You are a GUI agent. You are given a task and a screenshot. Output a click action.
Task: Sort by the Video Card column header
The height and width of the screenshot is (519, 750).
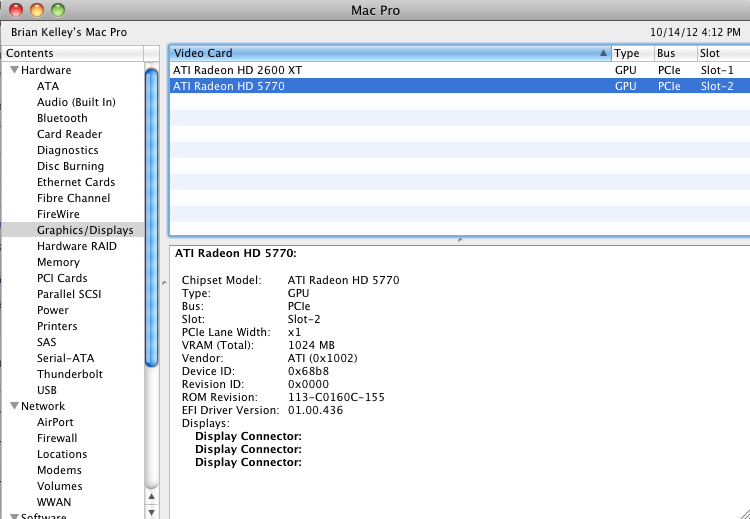coord(390,53)
